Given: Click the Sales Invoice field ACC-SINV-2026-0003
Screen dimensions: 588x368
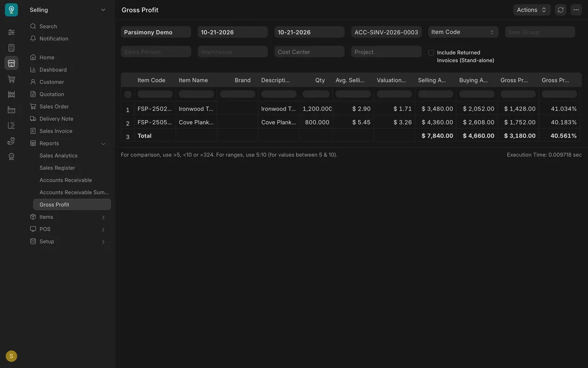Looking at the screenshot, I should coord(386,32).
